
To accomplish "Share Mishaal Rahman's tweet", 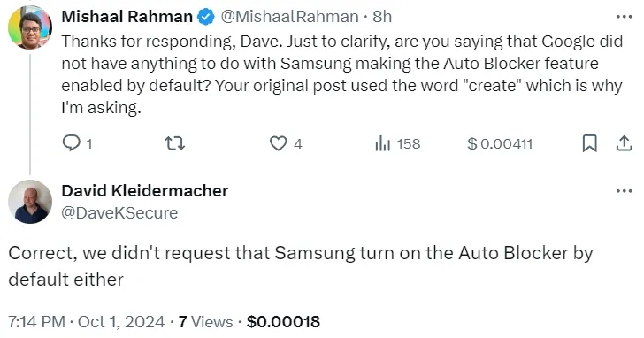I will pos(624,143).
